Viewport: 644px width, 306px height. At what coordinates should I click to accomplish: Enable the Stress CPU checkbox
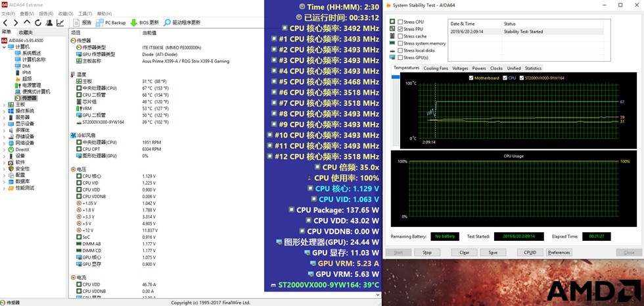point(400,22)
